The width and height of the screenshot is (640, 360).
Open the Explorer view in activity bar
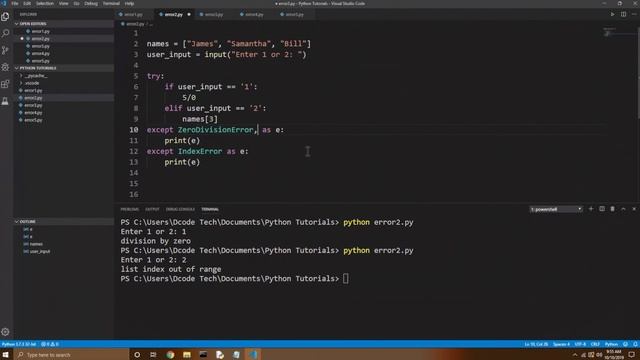pos(5,17)
